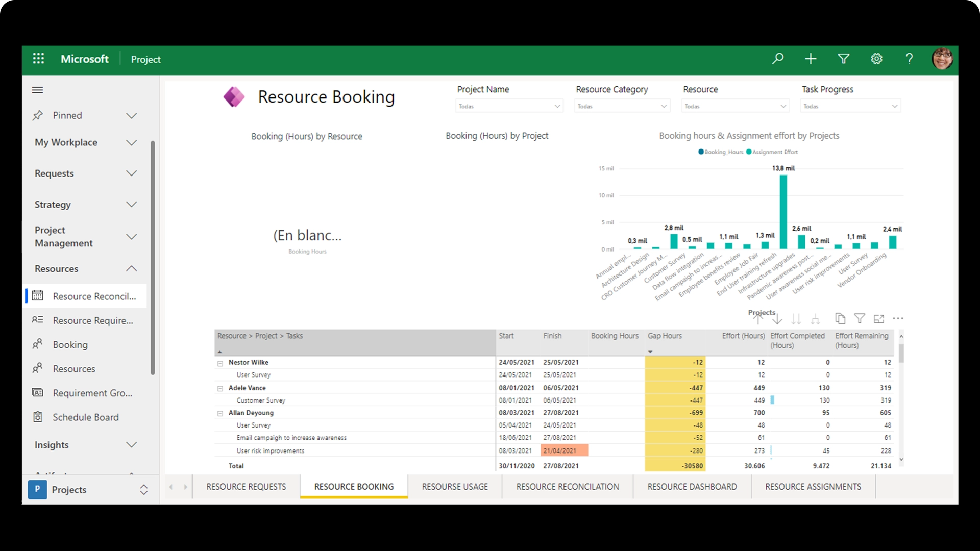Click the help question mark icon
This screenshot has height=551, width=980.
tap(909, 59)
